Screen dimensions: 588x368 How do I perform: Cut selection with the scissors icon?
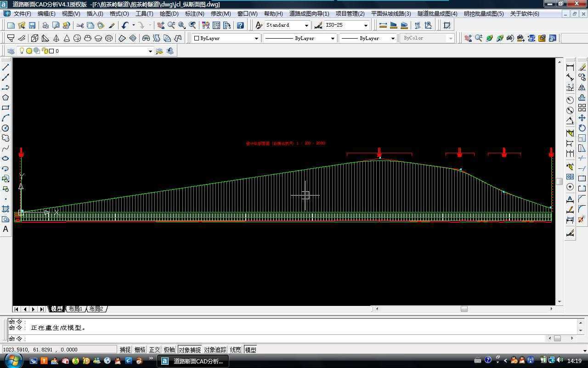point(80,25)
